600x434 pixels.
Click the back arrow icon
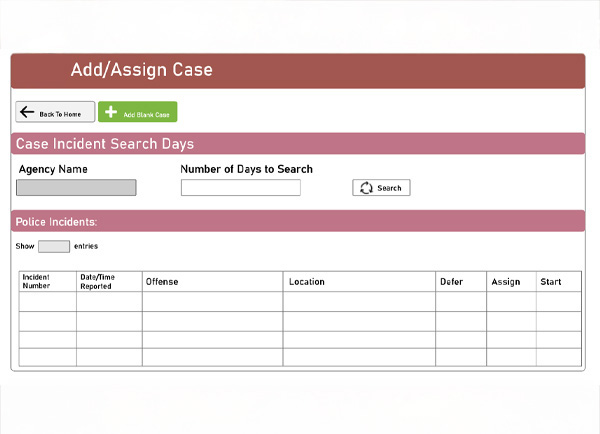tap(27, 113)
